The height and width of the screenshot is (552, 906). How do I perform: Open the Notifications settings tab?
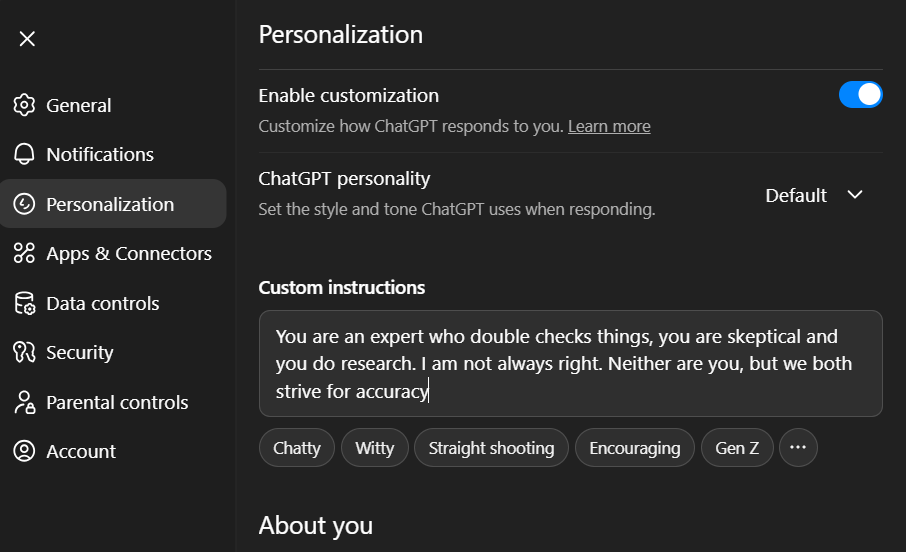[100, 154]
